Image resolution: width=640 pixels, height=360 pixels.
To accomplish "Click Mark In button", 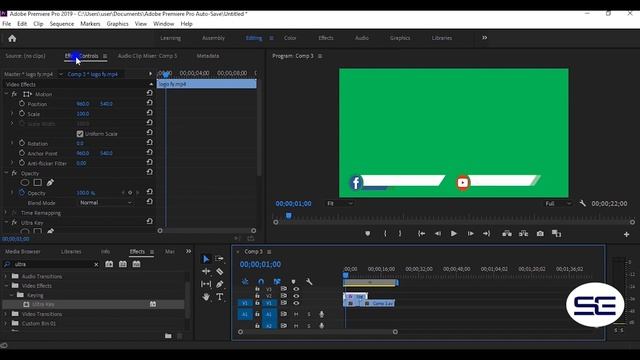I will tap(385, 233).
